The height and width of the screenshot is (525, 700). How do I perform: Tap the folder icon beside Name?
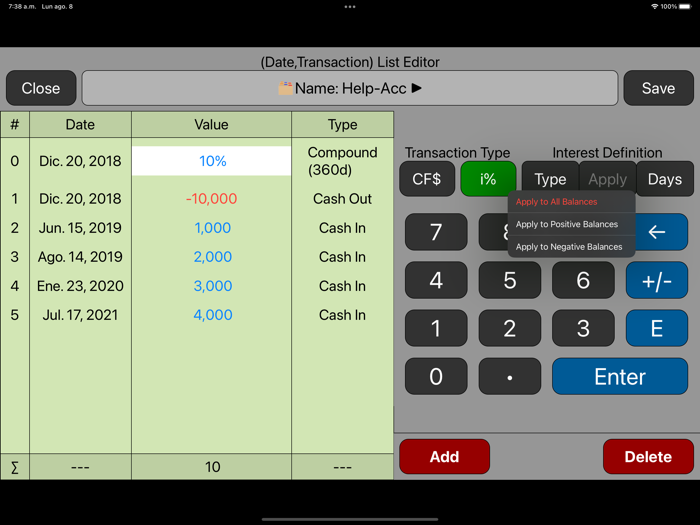(285, 88)
